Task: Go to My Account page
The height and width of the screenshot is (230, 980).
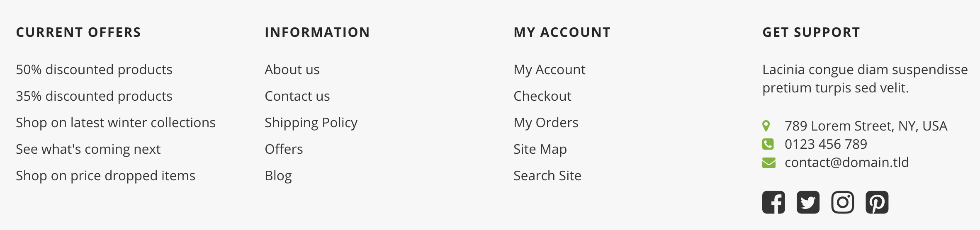Action: click(550, 70)
